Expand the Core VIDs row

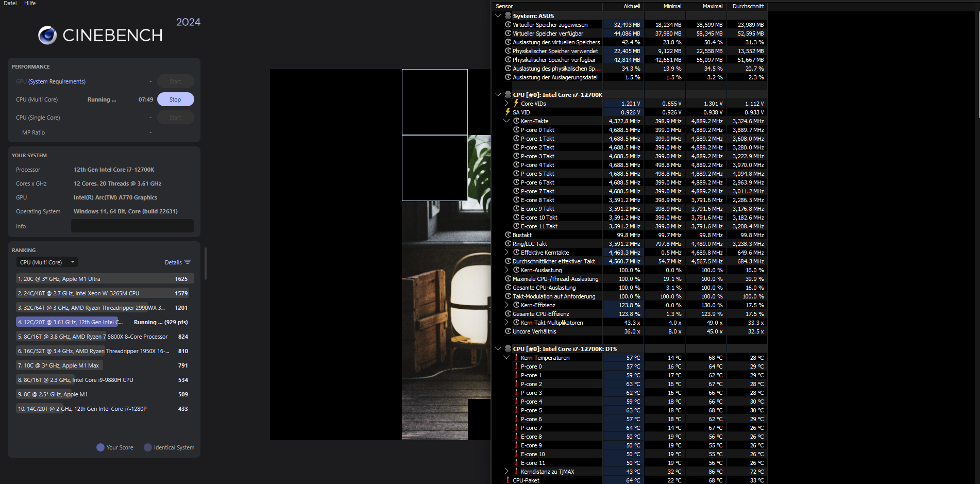click(x=506, y=104)
